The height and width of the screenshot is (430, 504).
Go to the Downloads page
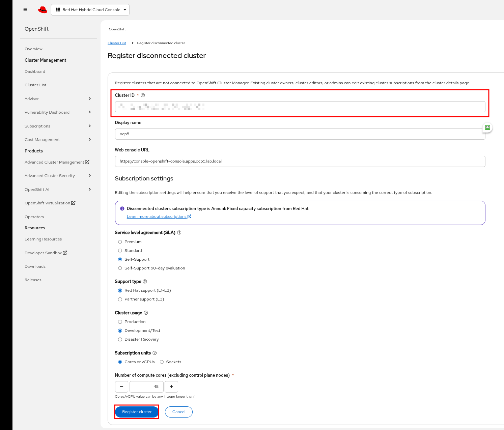(x=35, y=266)
